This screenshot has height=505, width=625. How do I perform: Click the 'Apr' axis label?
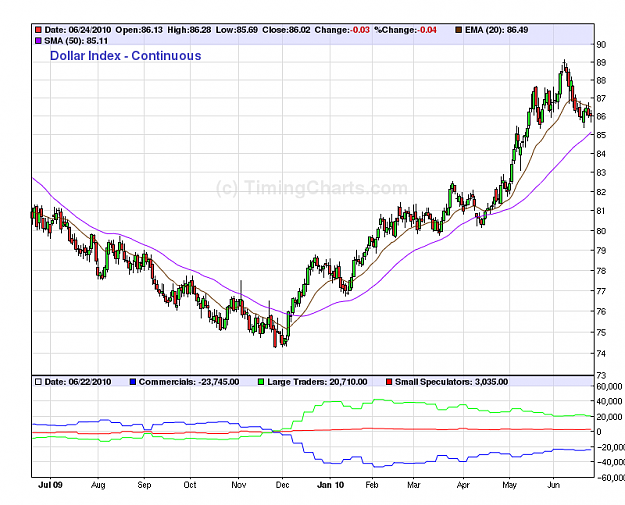click(463, 485)
